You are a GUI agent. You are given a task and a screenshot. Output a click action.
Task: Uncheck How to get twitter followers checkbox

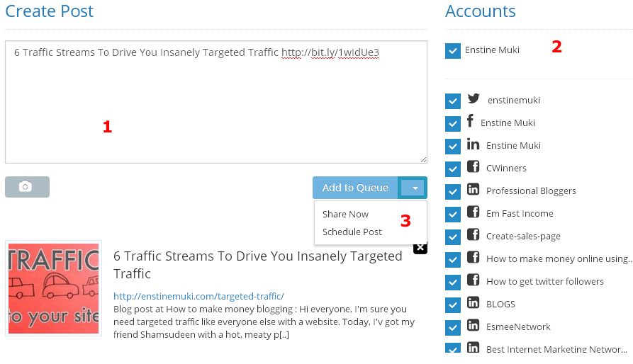(x=453, y=282)
